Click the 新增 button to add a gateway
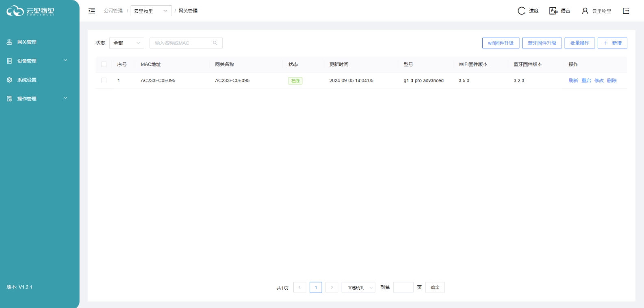This screenshot has width=644, height=308. tap(612, 43)
